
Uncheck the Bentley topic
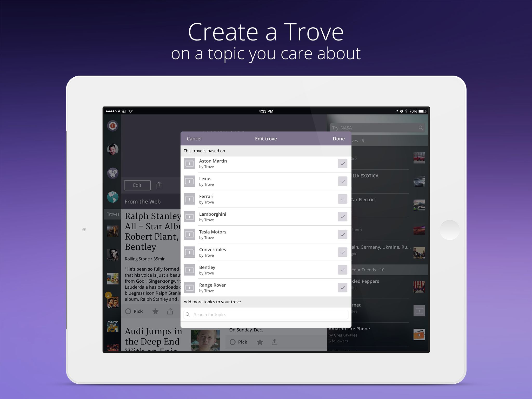point(343,270)
